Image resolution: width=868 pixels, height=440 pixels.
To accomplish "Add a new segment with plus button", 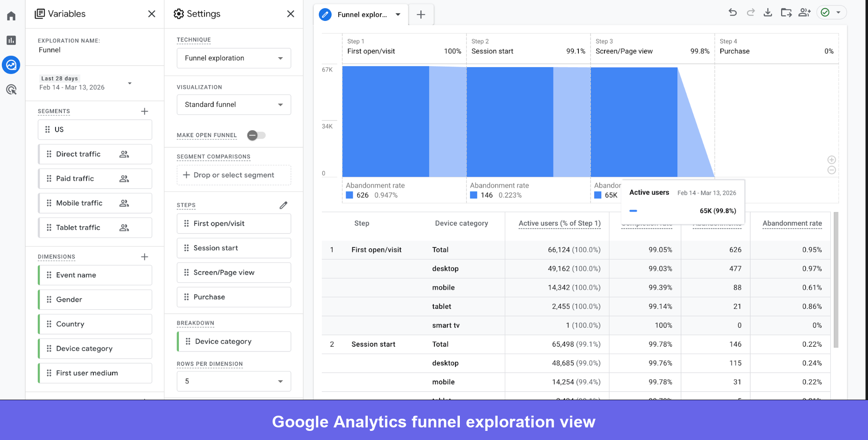I will (x=145, y=111).
